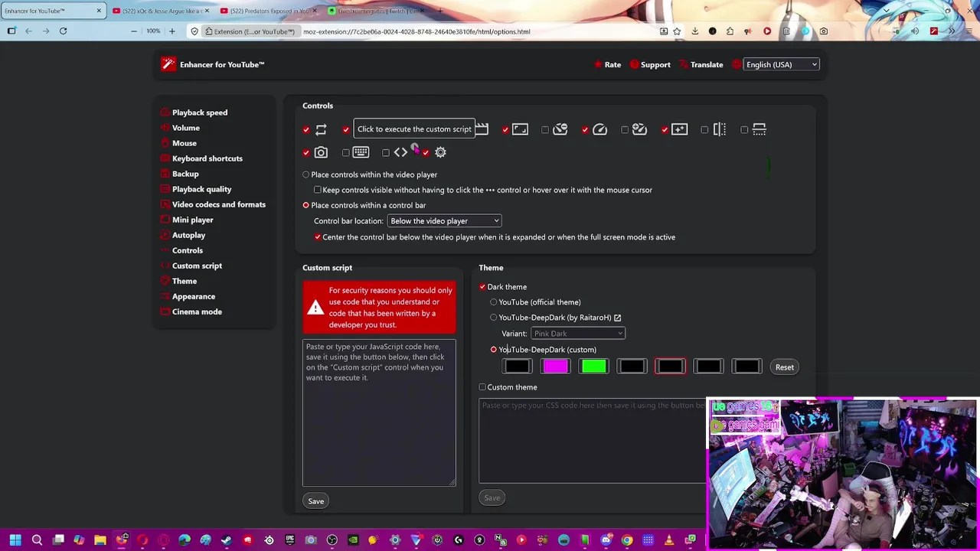The image size is (980, 551).
Task: Go to Playback speed section
Action: coord(200,112)
